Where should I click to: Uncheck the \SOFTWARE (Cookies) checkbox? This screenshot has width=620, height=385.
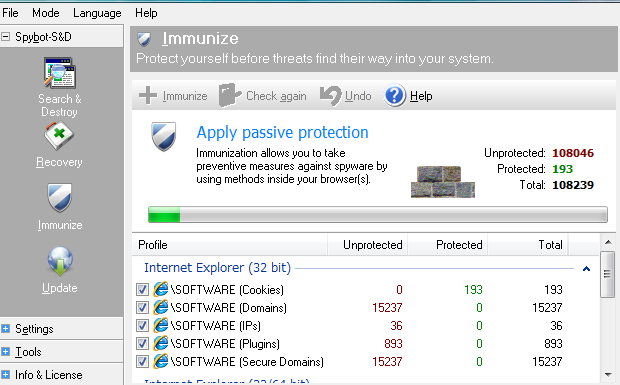coord(142,290)
